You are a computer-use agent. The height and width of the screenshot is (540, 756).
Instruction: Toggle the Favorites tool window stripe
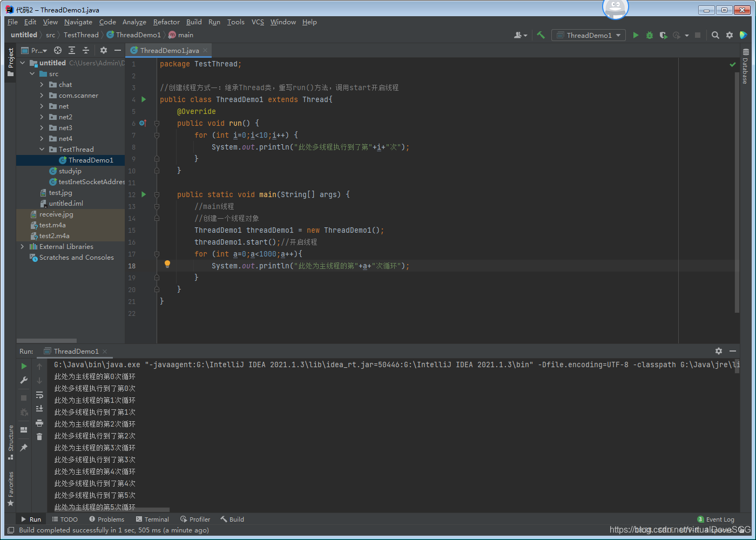pos(10,489)
